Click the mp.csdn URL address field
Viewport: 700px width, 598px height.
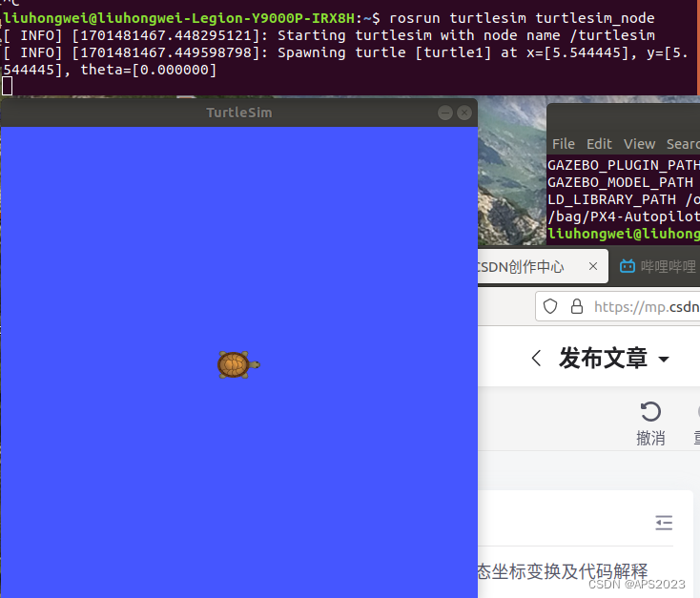coord(618,306)
